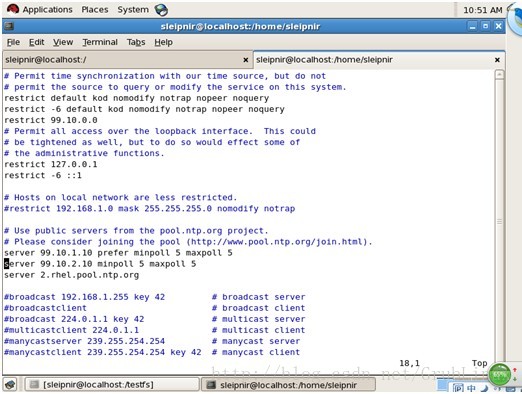The image size is (522, 394).
Task: Click '#broadcast 224.0.1.1 key 42' text
Action: (74, 319)
